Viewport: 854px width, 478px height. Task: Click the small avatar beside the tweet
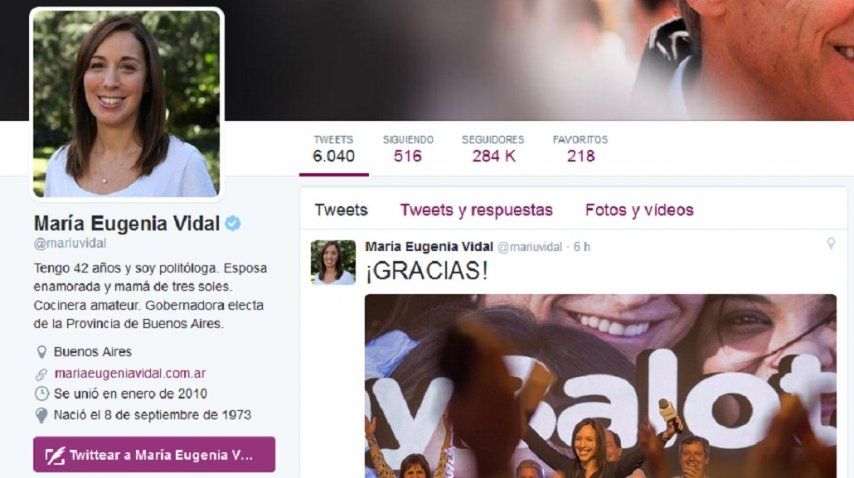pos(333,262)
